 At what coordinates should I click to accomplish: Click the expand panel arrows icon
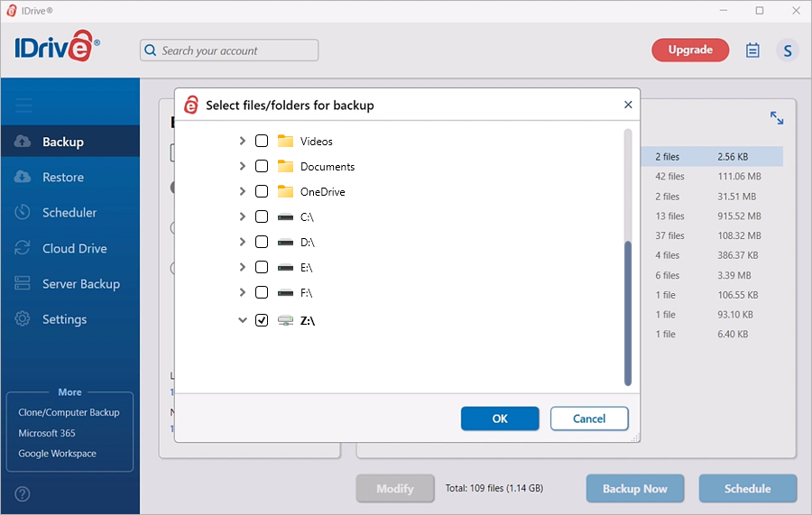coord(777,118)
